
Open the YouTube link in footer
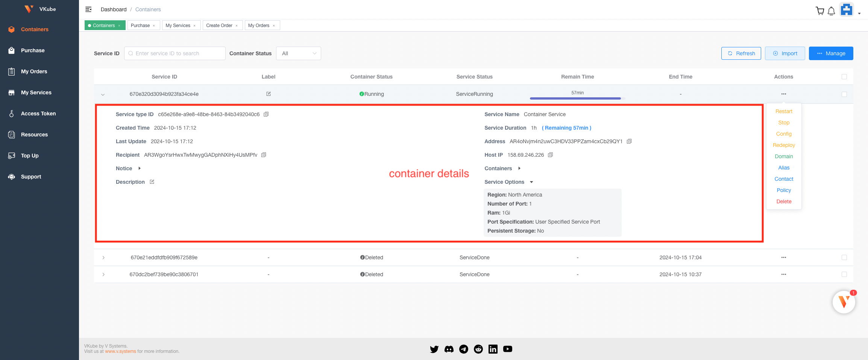point(508,349)
